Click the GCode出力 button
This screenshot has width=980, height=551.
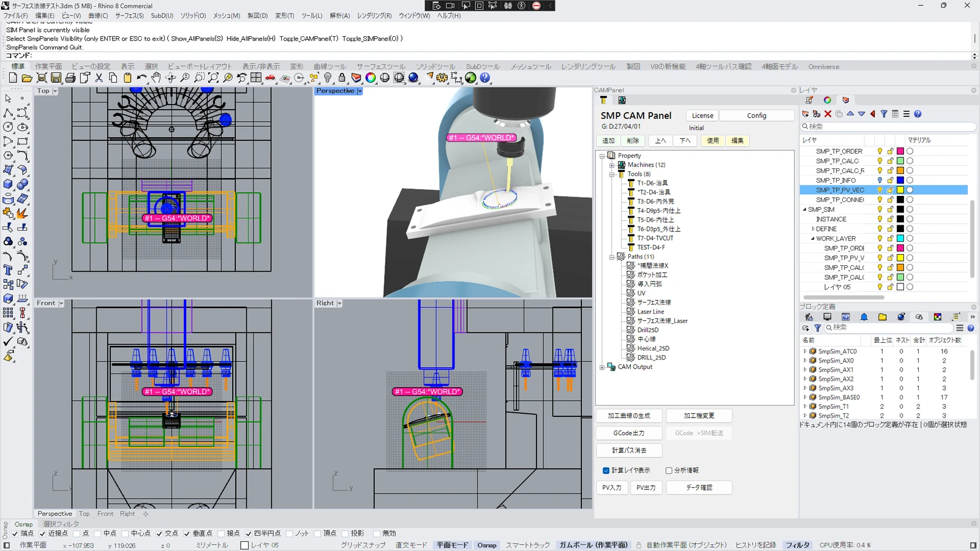[x=629, y=433]
